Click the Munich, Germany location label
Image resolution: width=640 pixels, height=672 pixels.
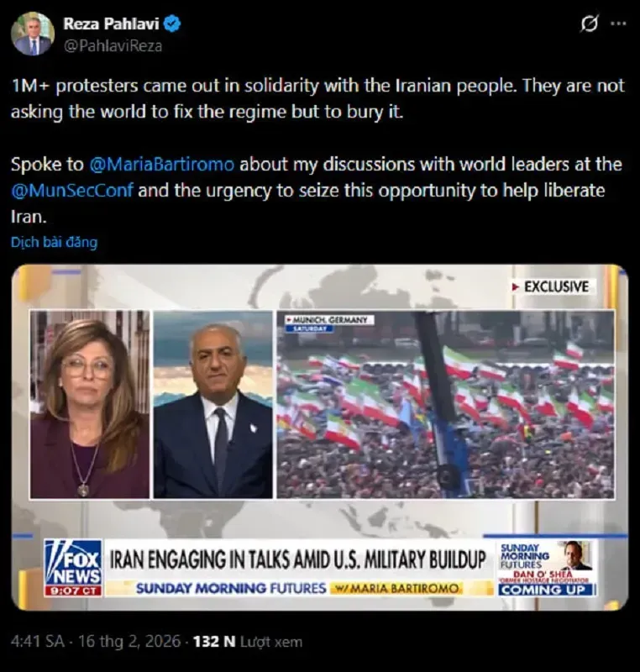(329, 320)
